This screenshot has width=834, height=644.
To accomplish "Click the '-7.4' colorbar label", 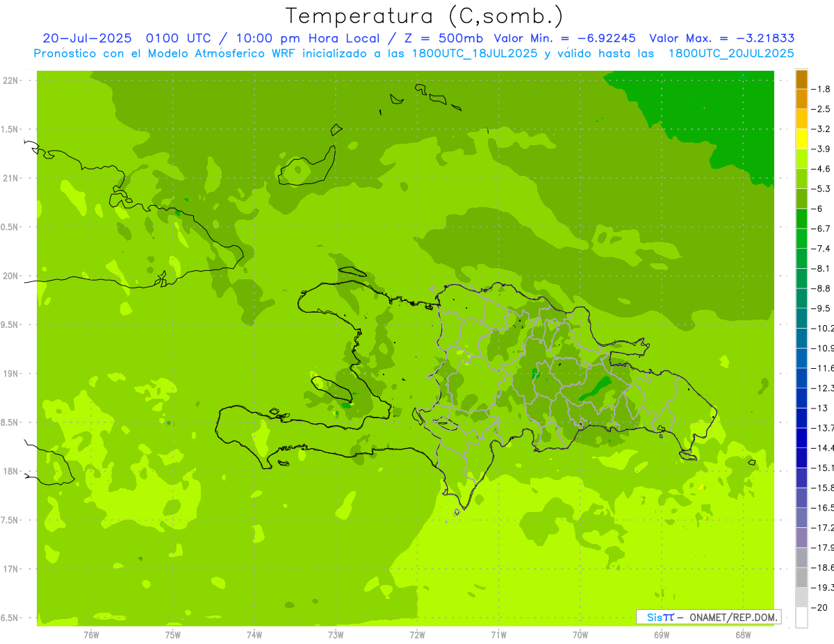I will [x=821, y=248].
